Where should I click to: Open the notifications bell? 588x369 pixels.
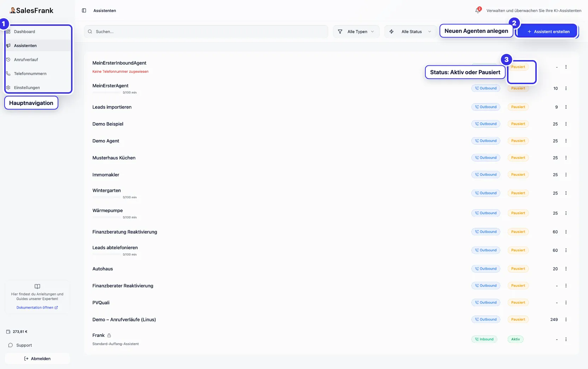tap(478, 11)
